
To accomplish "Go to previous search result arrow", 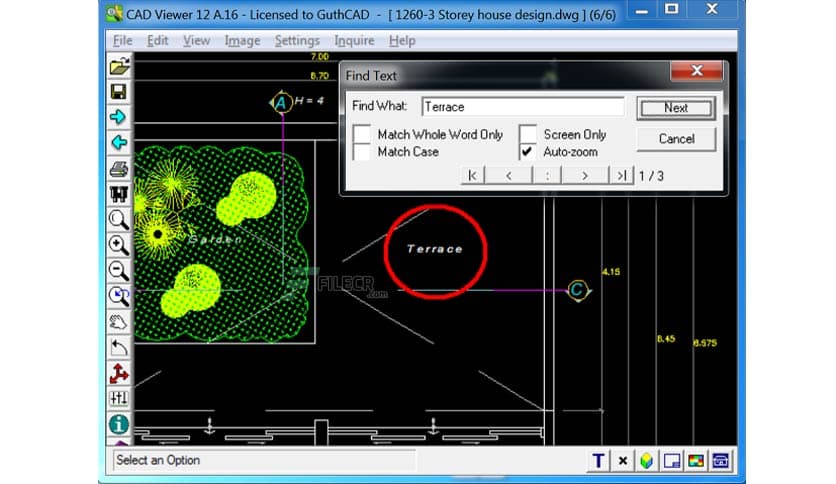I will point(509,175).
